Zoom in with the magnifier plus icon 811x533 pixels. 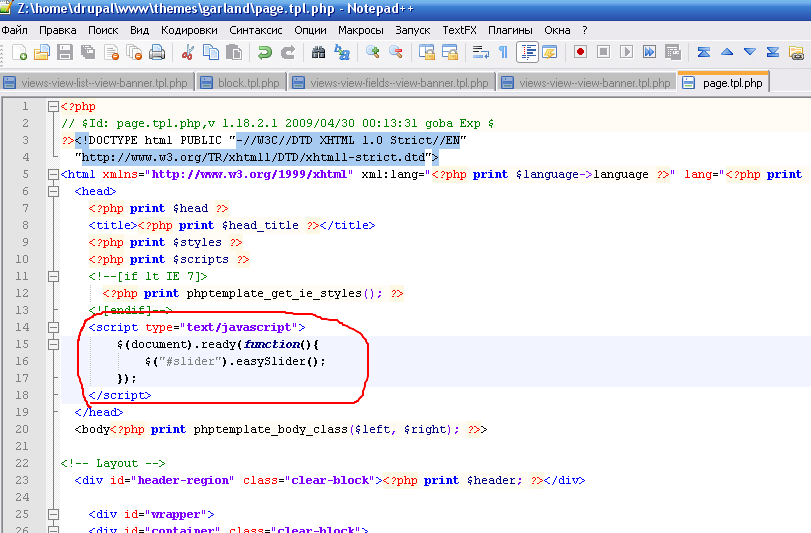coord(372,52)
